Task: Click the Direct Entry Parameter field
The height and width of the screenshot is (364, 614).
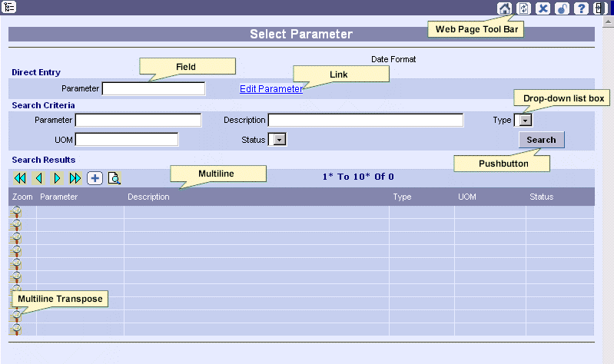Action: [154, 89]
